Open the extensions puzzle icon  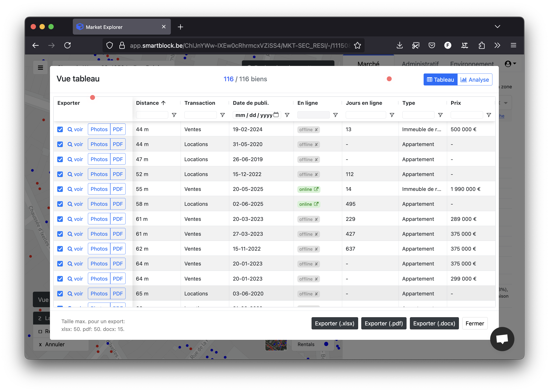coord(482,45)
